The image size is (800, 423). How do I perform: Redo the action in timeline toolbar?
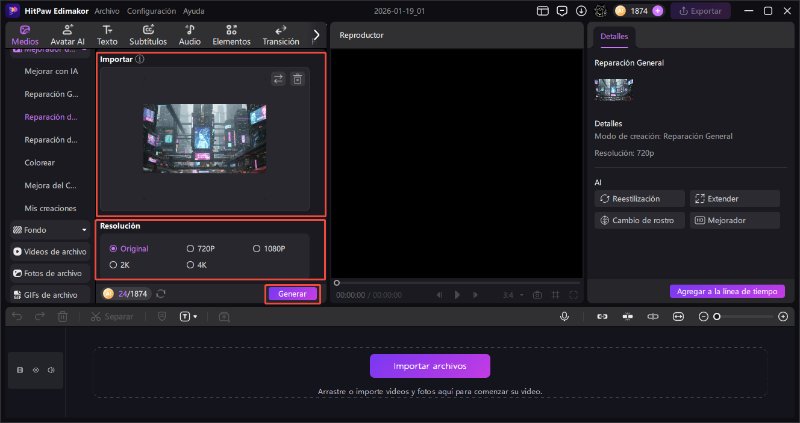[40, 317]
